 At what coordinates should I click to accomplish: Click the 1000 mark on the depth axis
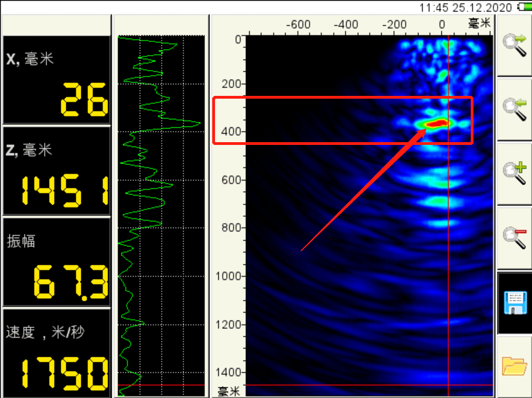tap(227, 276)
